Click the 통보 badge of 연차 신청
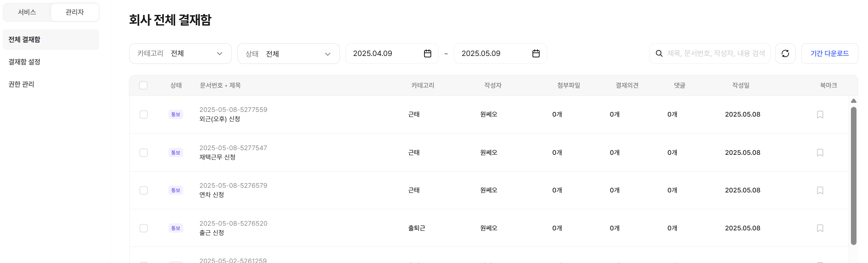 click(x=176, y=190)
